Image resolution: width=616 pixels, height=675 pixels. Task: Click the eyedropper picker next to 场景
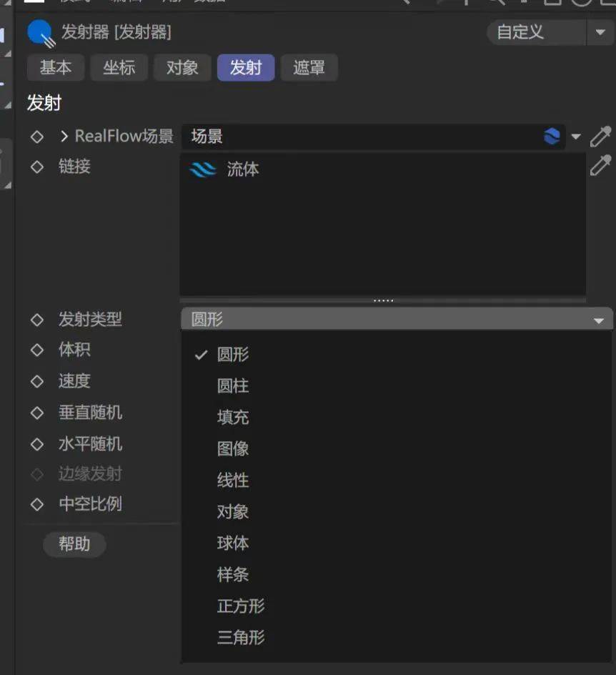click(600, 136)
